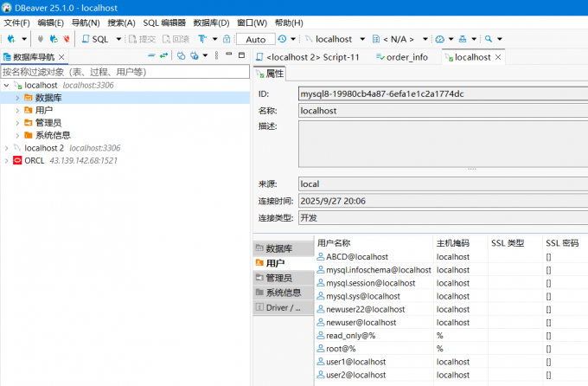This screenshot has height=386, width=588.
Task: Close the 数据库导航 panel tab
Action: (61, 57)
